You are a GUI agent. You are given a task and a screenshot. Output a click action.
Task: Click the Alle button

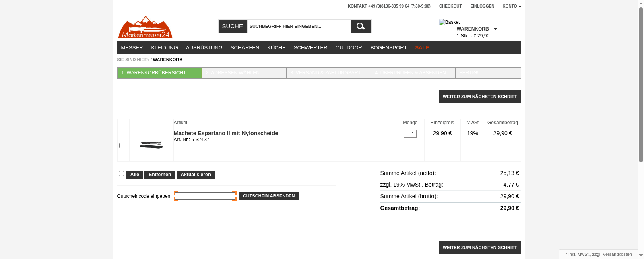coord(135,175)
